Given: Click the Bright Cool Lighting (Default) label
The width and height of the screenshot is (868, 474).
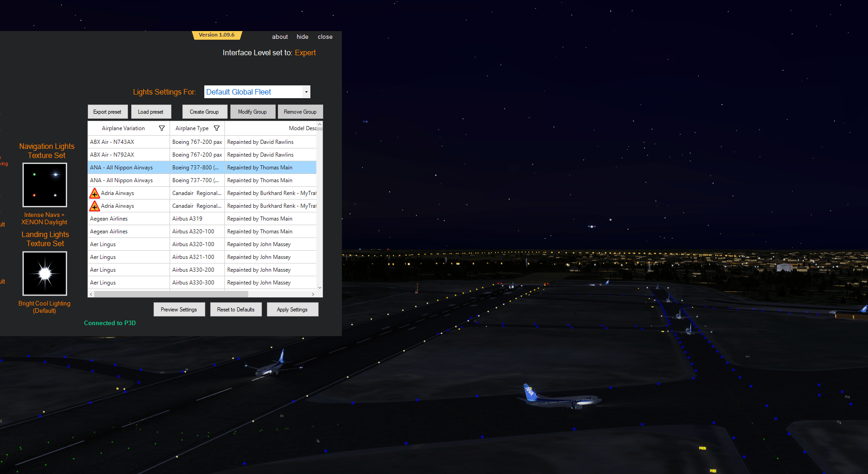Looking at the screenshot, I should [x=44, y=307].
